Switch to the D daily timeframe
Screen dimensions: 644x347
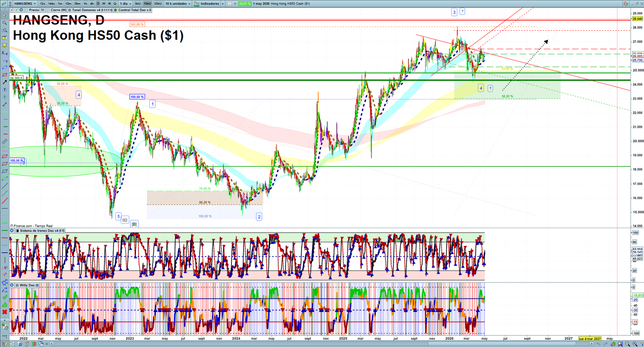[98, 4]
